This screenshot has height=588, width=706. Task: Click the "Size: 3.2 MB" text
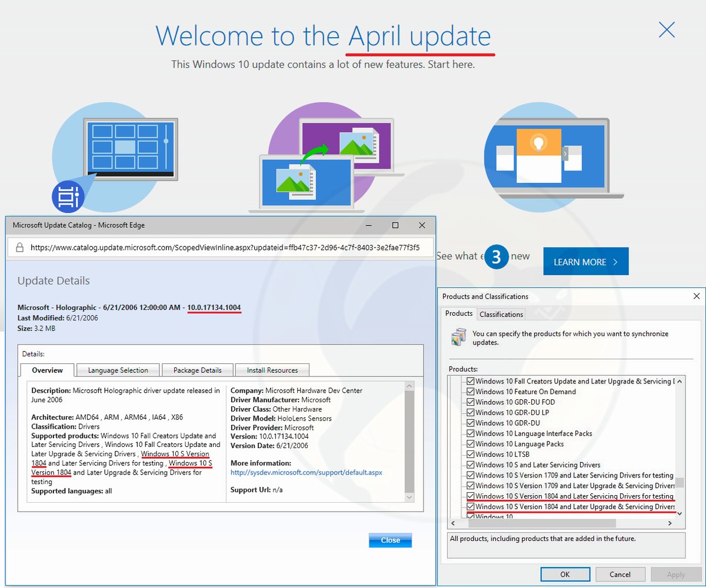click(37, 328)
